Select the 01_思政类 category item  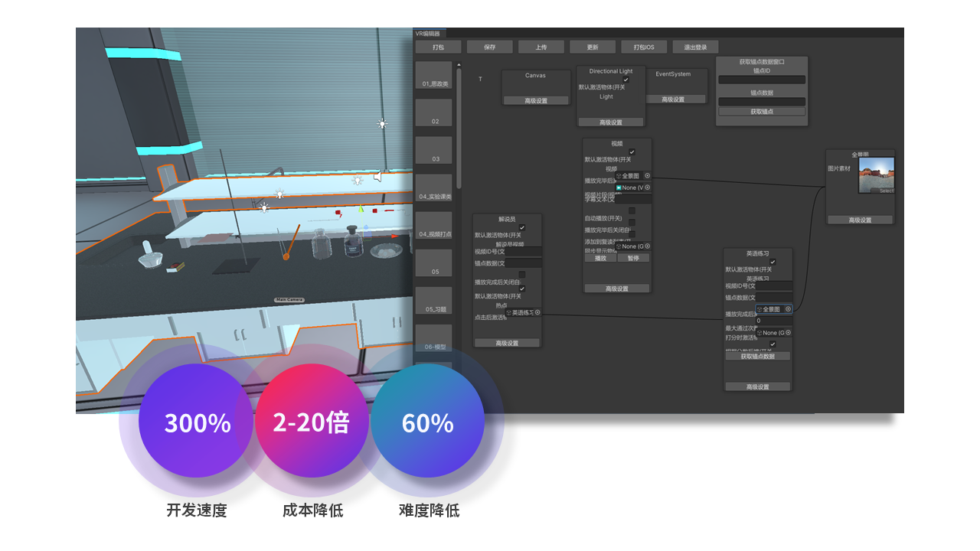[434, 76]
